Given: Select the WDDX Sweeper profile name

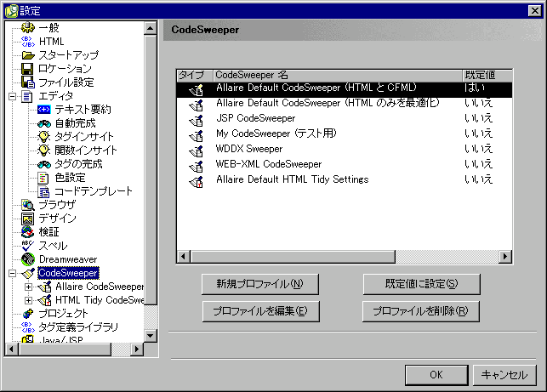Looking at the screenshot, I should (249, 149).
